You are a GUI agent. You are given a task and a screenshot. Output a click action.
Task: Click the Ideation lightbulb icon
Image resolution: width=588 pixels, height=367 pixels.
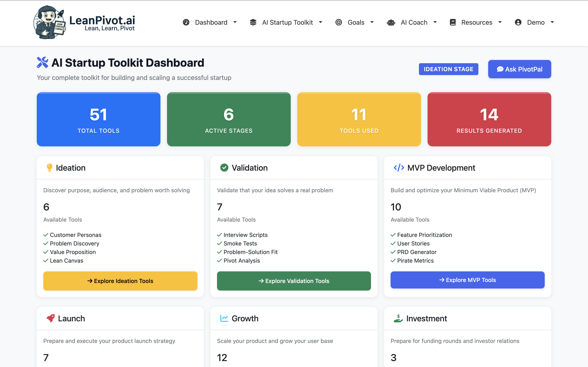[x=49, y=168]
